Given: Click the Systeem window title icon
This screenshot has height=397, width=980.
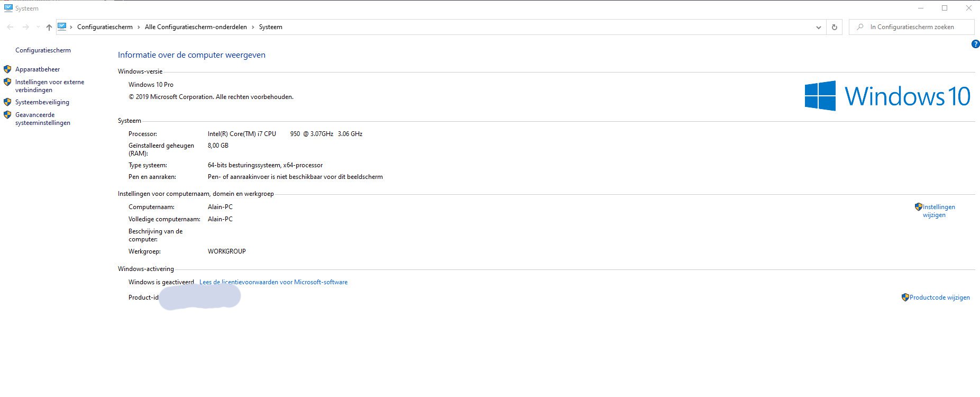Looking at the screenshot, I should (x=8, y=8).
